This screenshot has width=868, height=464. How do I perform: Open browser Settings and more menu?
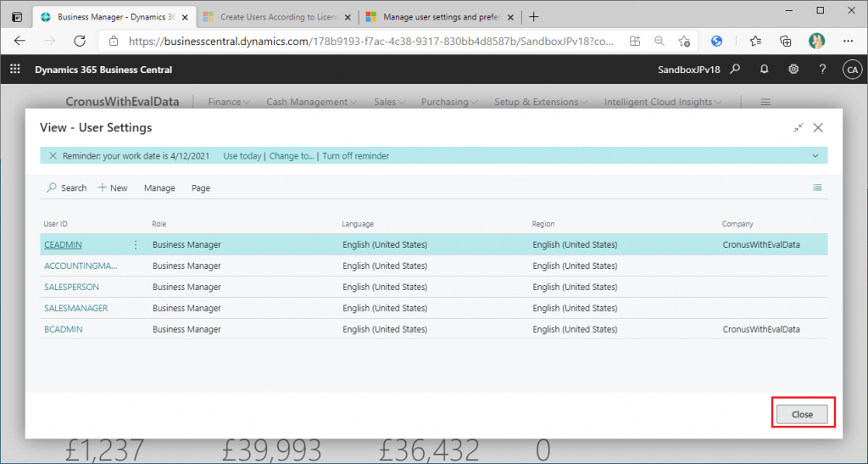click(848, 41)
